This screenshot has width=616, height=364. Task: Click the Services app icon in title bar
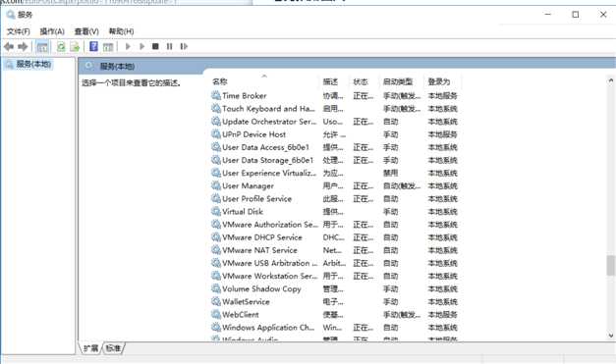(11, 15)
